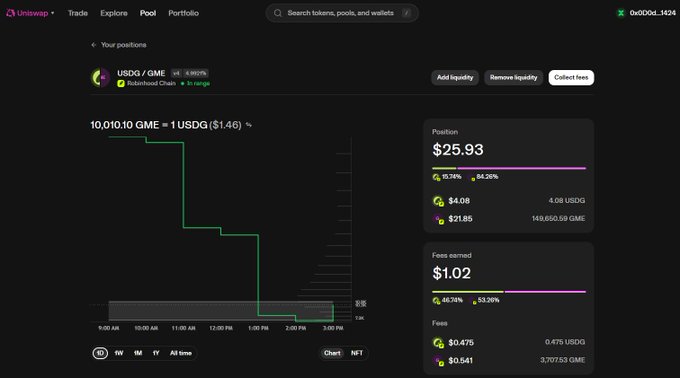Image resolution: width=680 pixels, height=378 pixels.
Task: Click the Uniswap unicorn logo
Action: (x=10, y=13)
